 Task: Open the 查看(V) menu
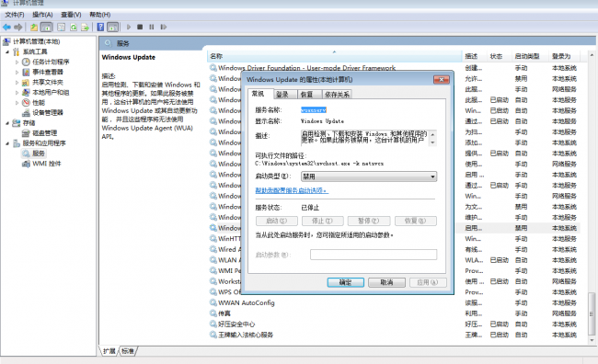[x=71, y=15]
